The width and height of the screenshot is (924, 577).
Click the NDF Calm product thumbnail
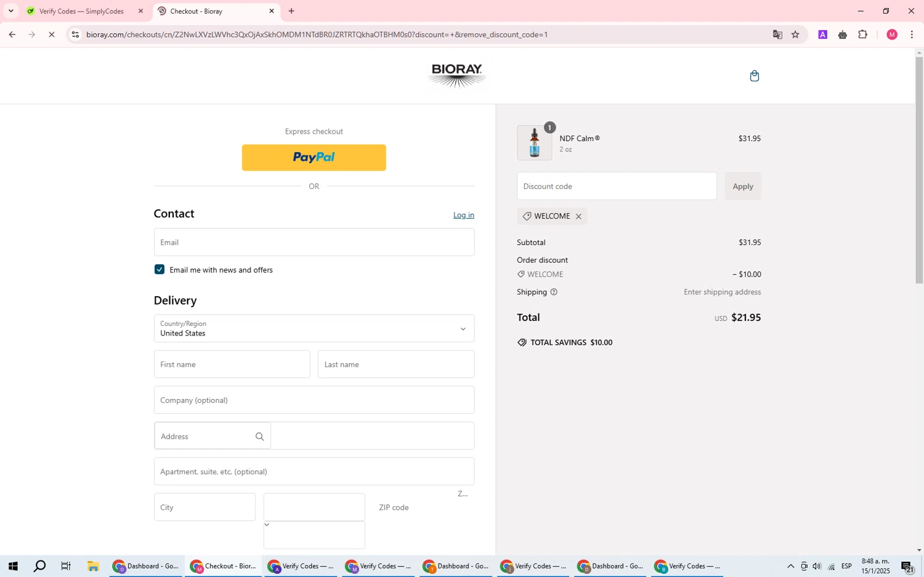click(535, 143)
